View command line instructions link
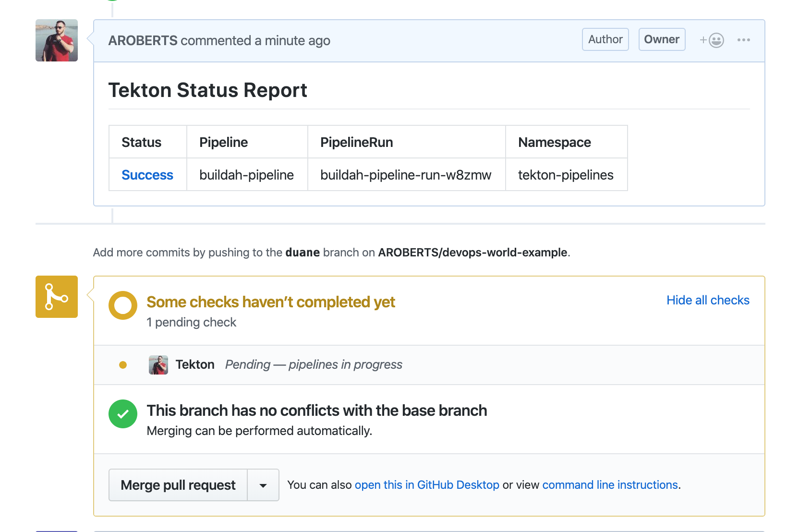This screenshot has height=532, width=799. pos(610,485)
